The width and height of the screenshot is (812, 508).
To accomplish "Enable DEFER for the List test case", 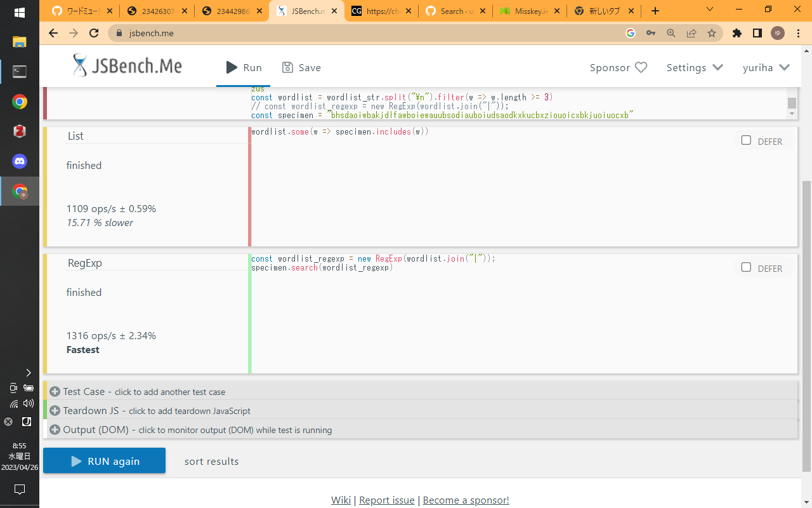I will point(746,140).
